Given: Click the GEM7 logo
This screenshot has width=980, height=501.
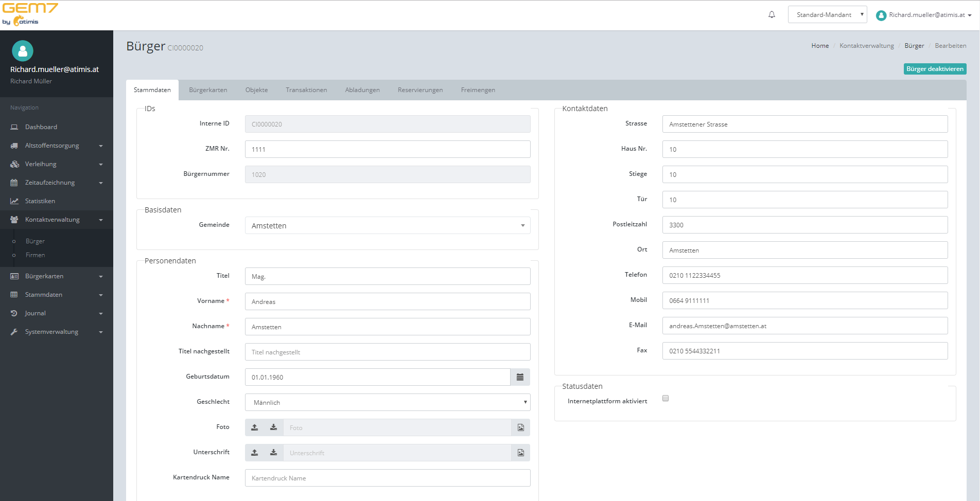Looking at the screenshot, I should coord(30,14).
